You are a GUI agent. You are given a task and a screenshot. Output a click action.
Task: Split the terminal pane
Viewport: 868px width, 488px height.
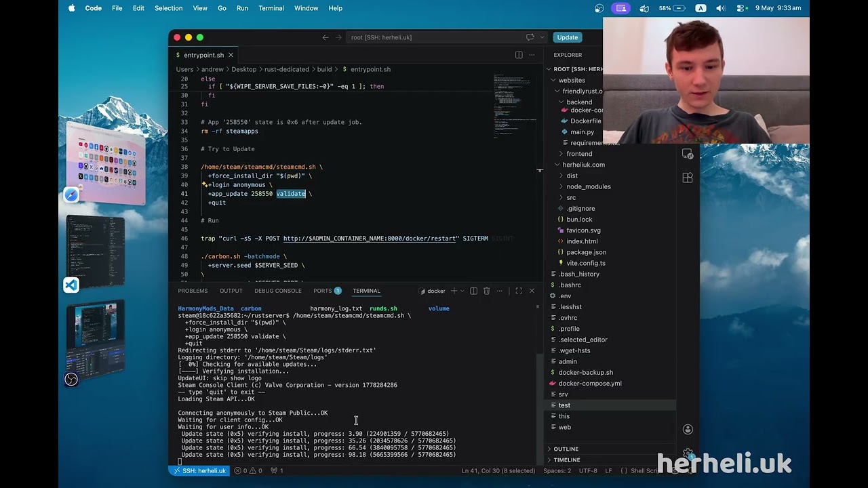pos(474,291)
